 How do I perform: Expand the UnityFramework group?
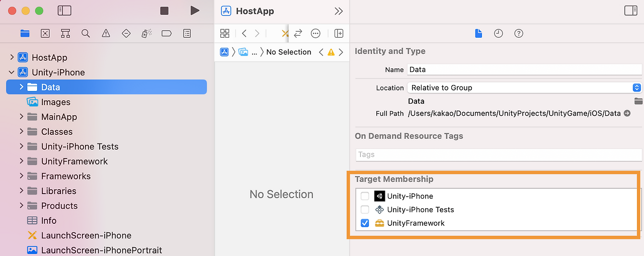(21, 161)
